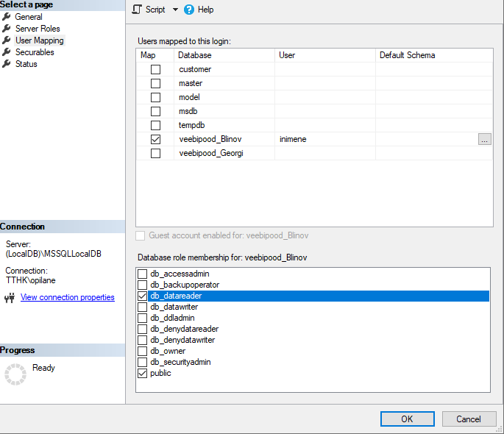Open the Status page
The height and width of the screenshot is (434, 504).
[x=26, y=64]
